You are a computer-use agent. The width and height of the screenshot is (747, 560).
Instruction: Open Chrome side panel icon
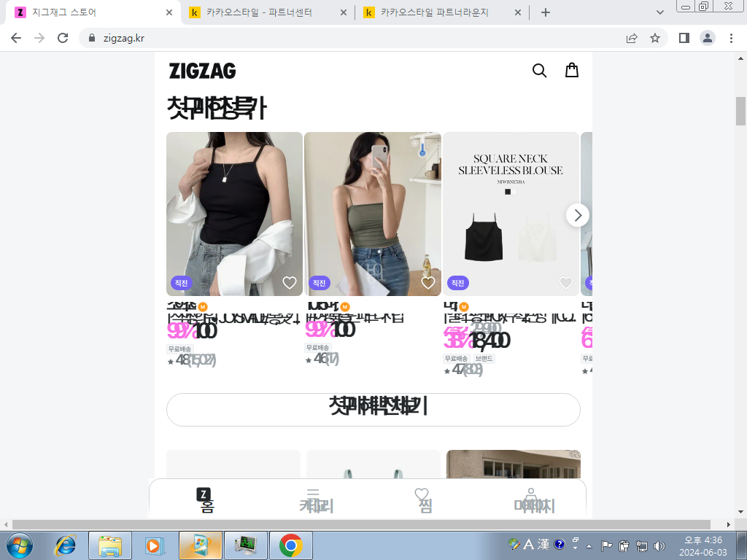pyautogui.click(x=684, y=38)
